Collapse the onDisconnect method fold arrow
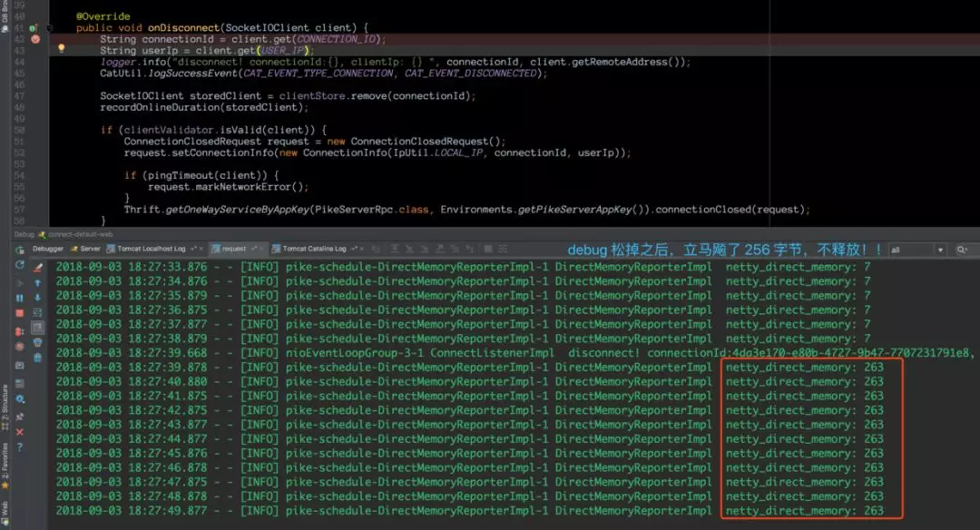The height and width of the screenshot is (530, 980). [49, 28]
